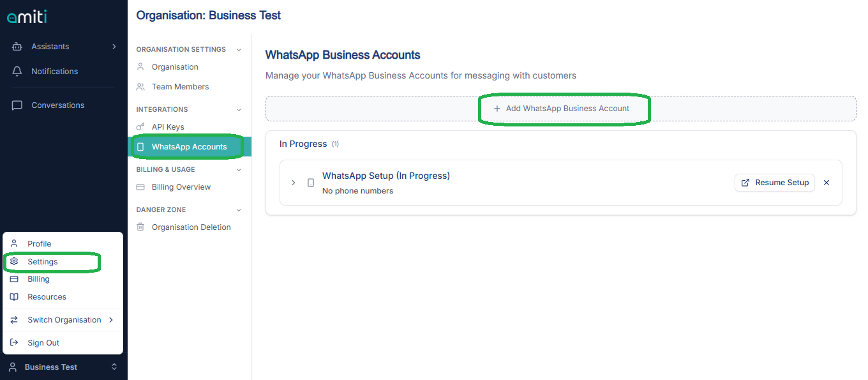Click the Assistants robot icon
868x380 pixels.
tap(17, 47)
